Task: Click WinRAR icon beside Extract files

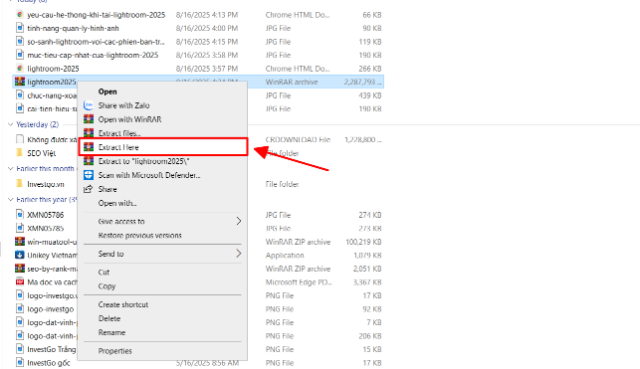Action: (x=88, y=133)
